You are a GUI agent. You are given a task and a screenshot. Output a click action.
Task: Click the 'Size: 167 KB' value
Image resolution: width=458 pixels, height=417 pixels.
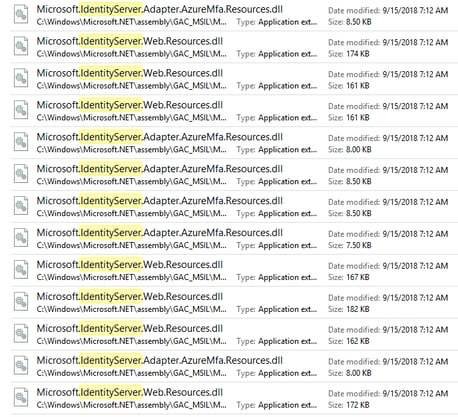point(349,277)
